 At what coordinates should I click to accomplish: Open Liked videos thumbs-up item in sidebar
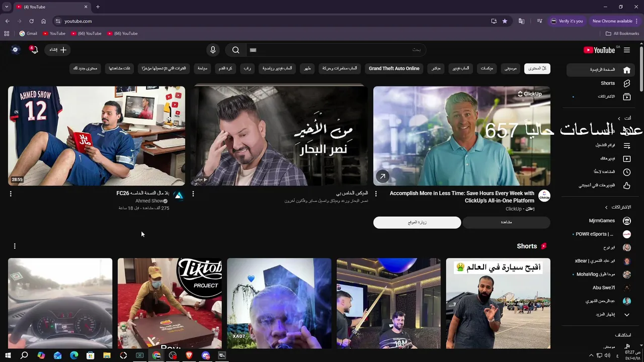pos(601,185)
